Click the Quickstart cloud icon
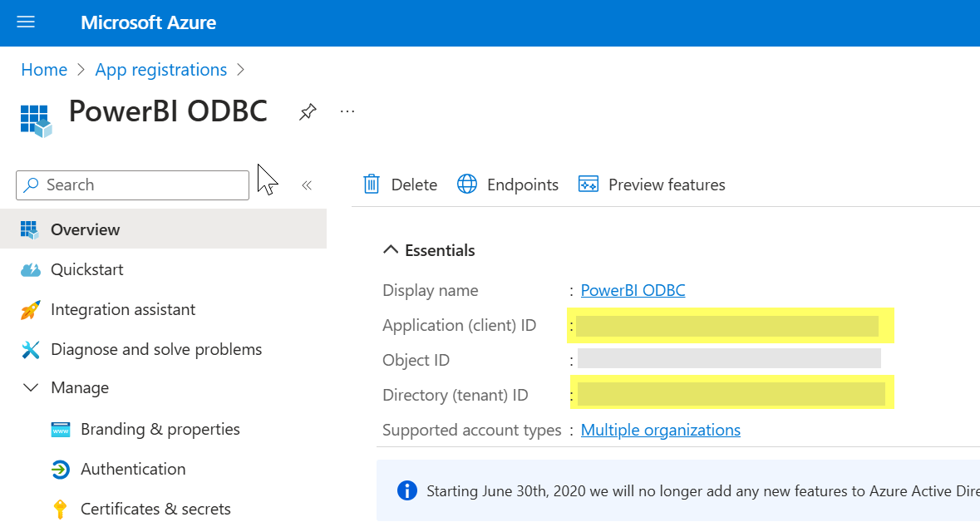 (30, 270)
